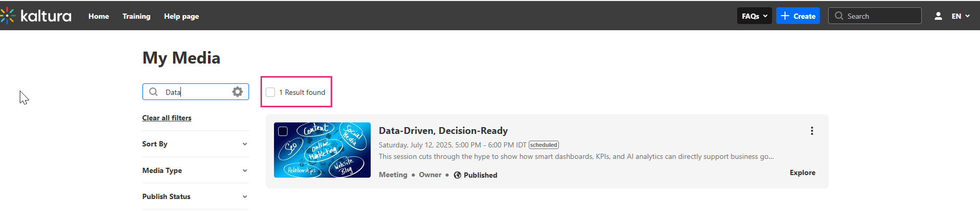Open the EN language dropdown
Viewport: 980px width, 211px height.
coord(960,16)
